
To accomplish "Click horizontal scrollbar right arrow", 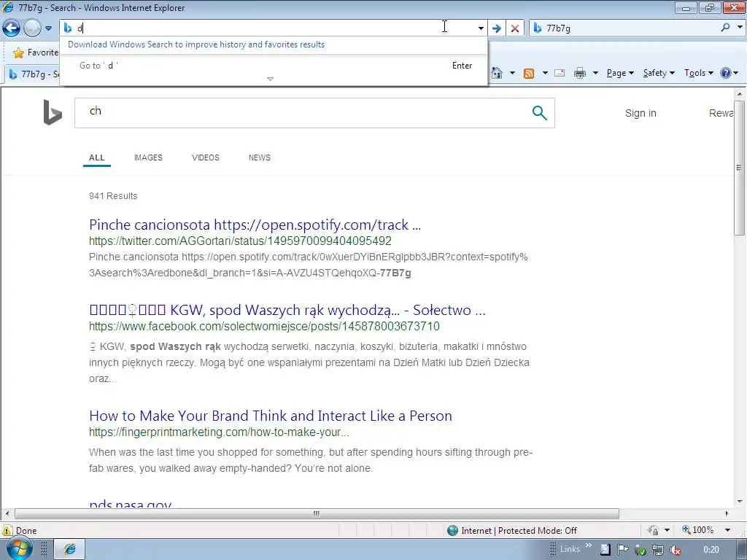I will (727, 513).
